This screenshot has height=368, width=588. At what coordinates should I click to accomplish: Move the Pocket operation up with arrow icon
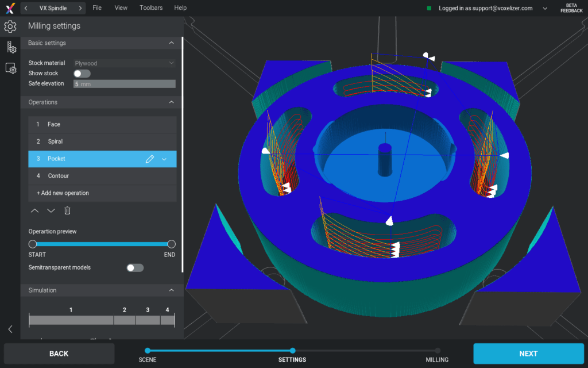(34, 210)
